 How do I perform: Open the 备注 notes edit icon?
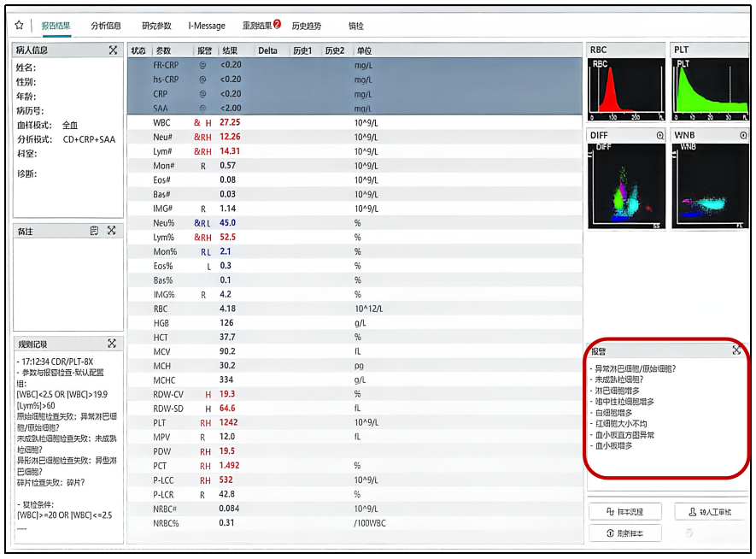(94, 231)
